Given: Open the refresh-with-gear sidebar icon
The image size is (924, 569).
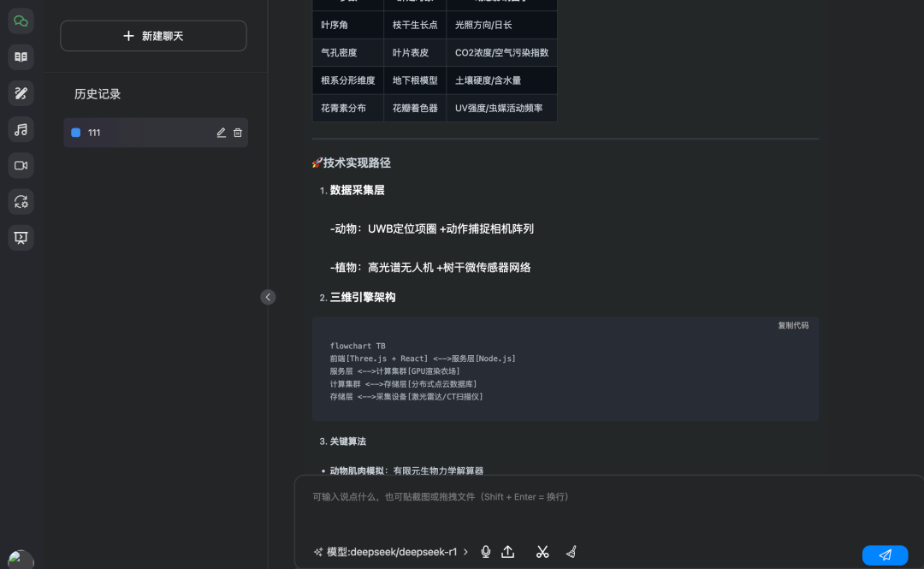Looking at the screenshot, I should (x=21, y=202).
